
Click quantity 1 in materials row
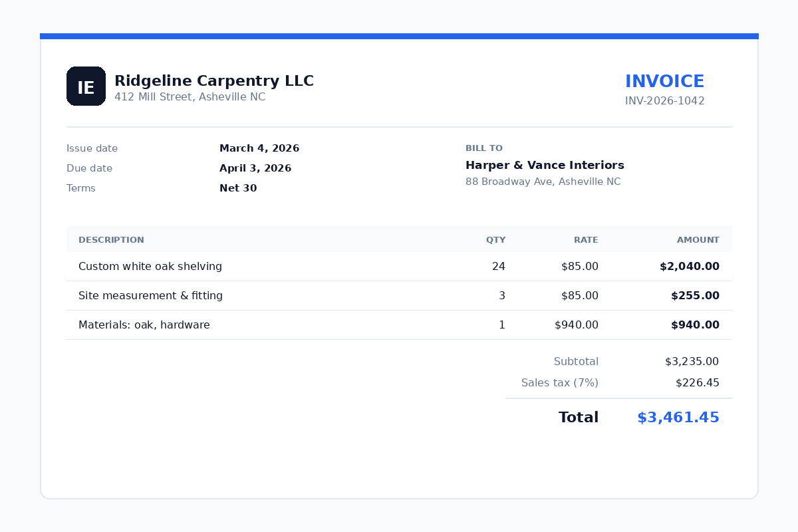coord(502,325)
